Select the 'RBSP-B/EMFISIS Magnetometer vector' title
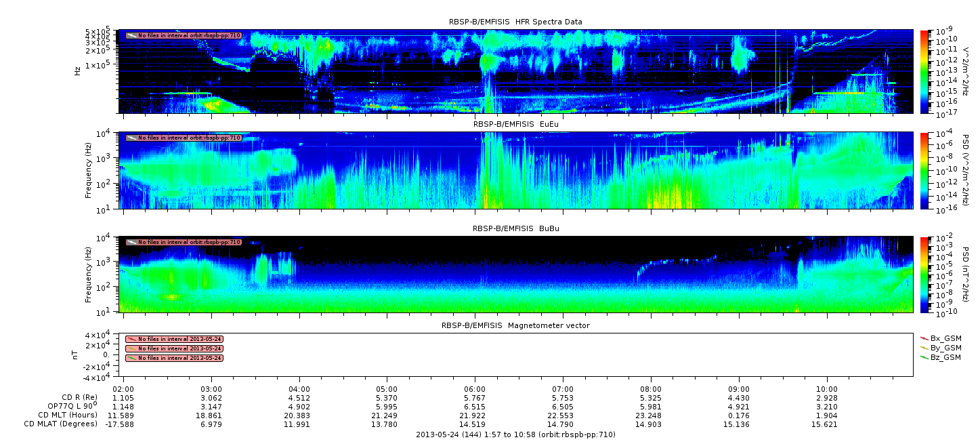Screen dimensions: 980x446 (515, 325)
